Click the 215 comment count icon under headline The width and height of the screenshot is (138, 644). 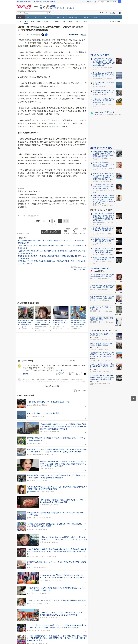point(33,35)
